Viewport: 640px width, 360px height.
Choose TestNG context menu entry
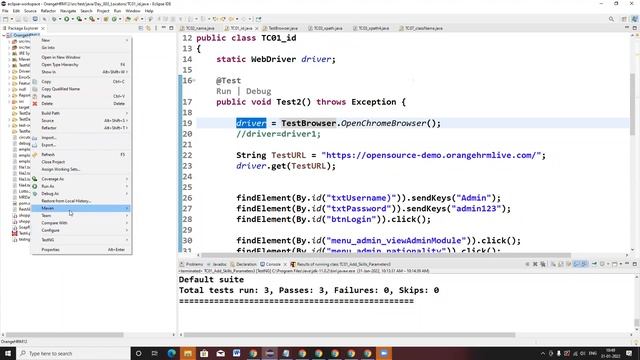[81, 240]
